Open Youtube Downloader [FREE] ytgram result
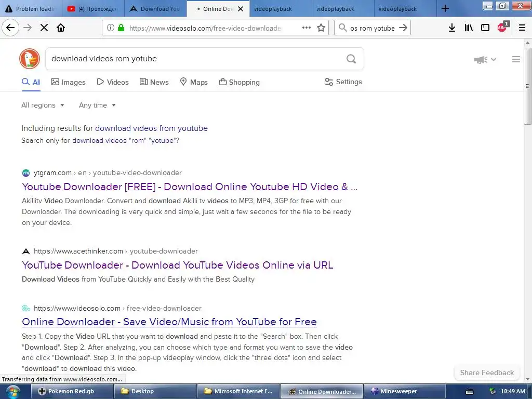532x399 pixels. point(190,187)
